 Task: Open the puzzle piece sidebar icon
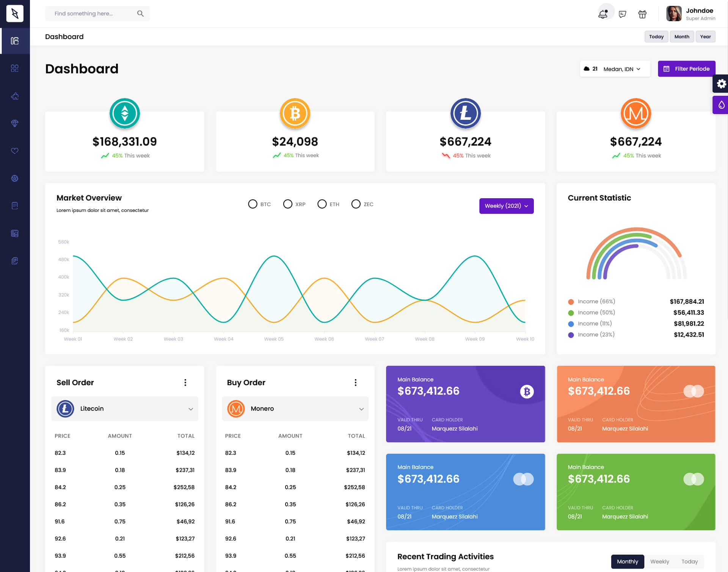click(15, 96)
